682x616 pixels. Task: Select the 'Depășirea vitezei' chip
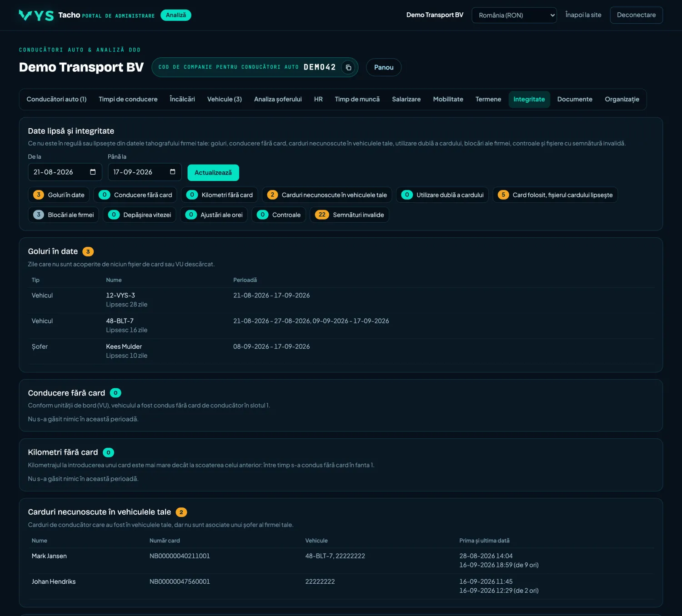[140, 215]
